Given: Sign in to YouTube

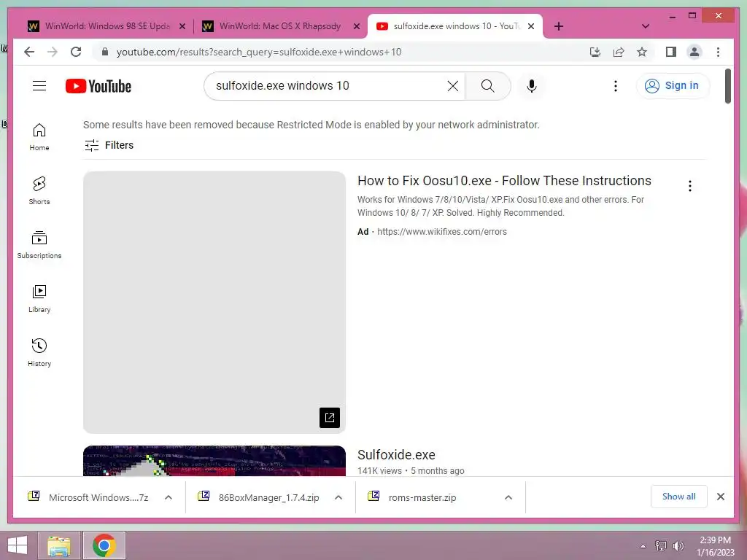Looking at the screenshot, I should [x=673, y=86].
